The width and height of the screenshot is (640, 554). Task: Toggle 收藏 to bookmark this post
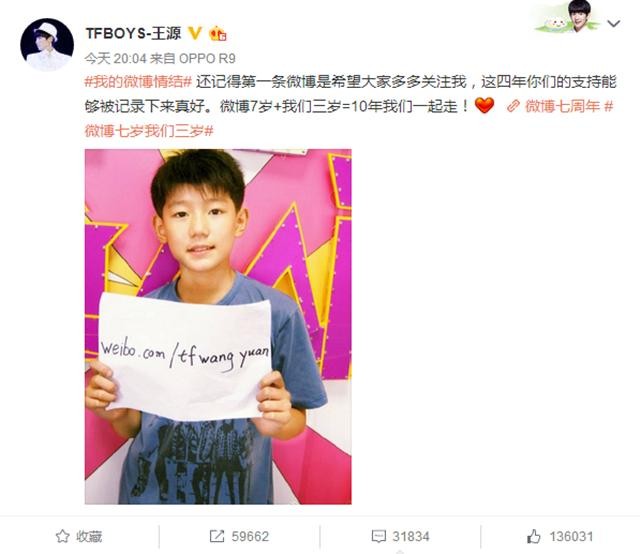click(79, 536)
